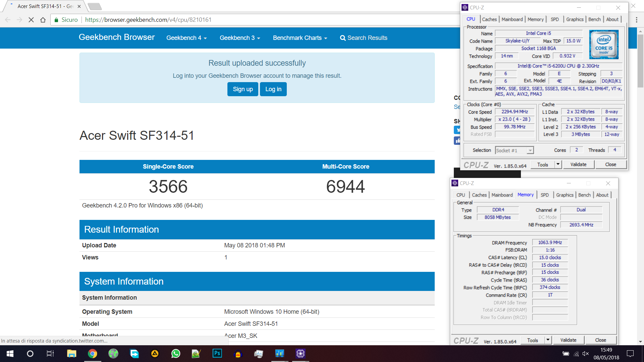Viewport: 644px width, 362px height.
Task: Open Bench tab in top CPU-Z window
Action: point(595,19)
